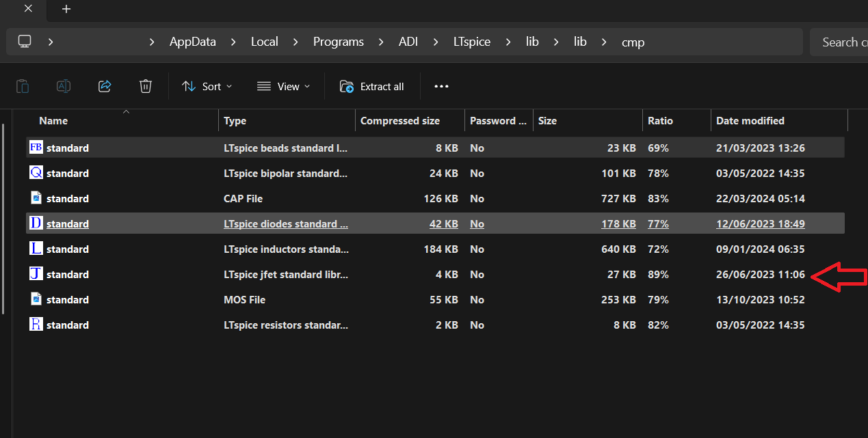
Task: Select 'LTspice inductors standa...' type cell
Action: (286, 249)
